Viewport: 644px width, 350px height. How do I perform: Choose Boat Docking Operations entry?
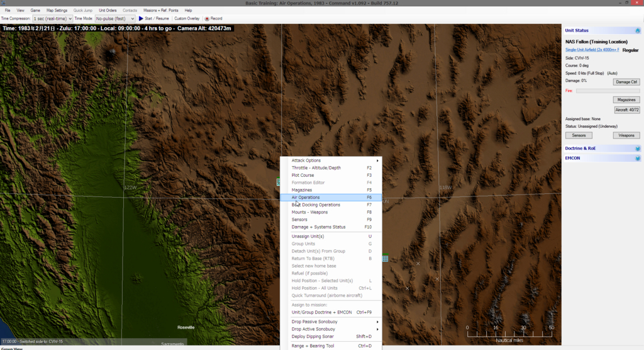click(x=331, y=205)
